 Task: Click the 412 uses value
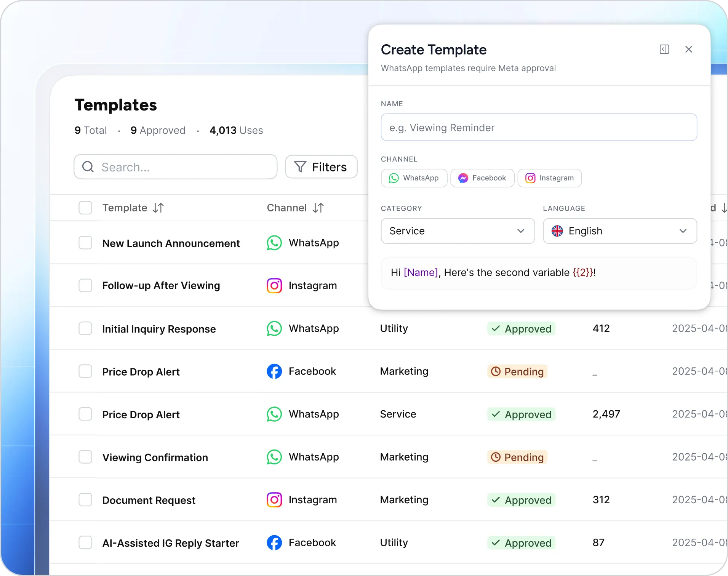[x=601, y=328]
